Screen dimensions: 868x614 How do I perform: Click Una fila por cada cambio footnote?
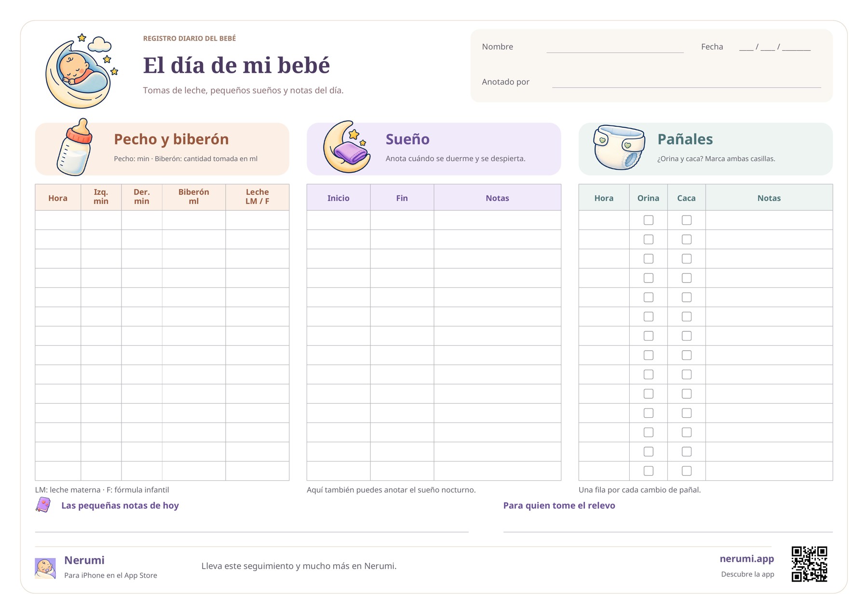point(639,490)
